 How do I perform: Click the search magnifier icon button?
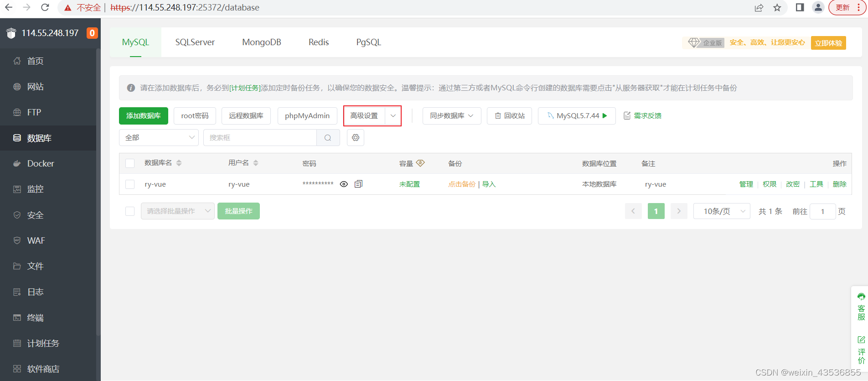point(328,138)
